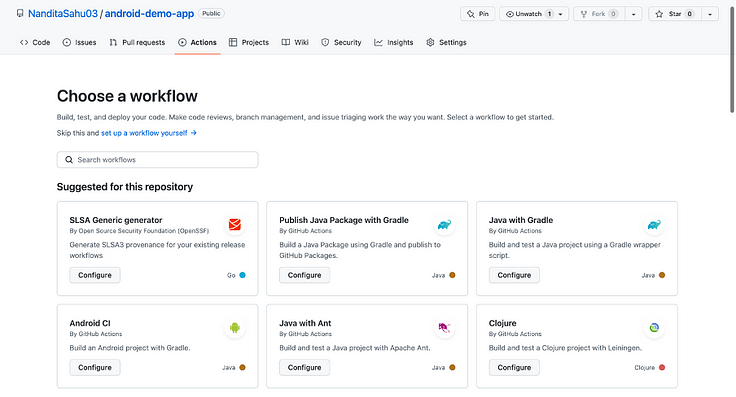This screenshot has height=397, width=736.
Task: Click the green Android robot icon
Action: (x=235, y=328)
